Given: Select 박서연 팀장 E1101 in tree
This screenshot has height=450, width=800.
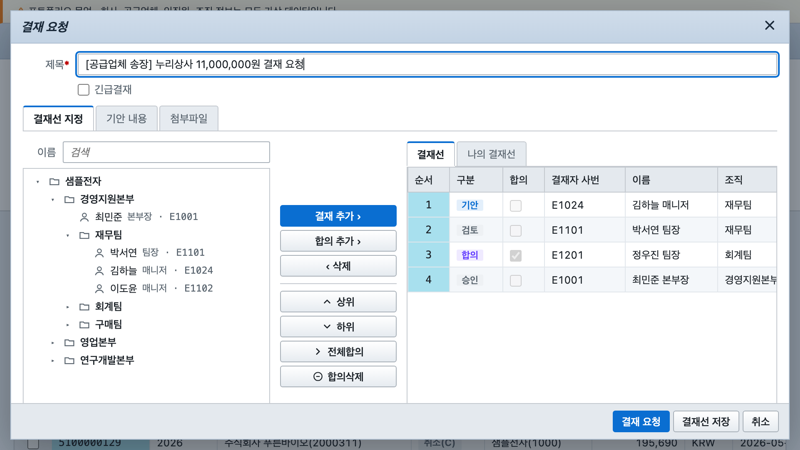Looking at the screenshot, I should coord(149,253).
